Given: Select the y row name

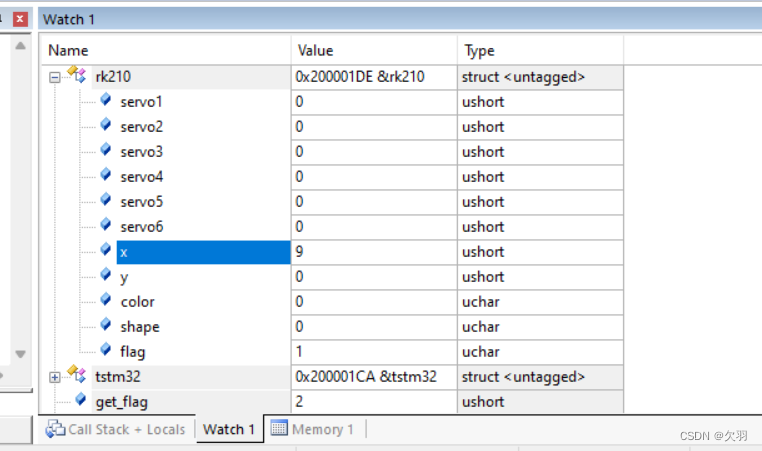Looking at the screenshot, I should pos(124,278).
